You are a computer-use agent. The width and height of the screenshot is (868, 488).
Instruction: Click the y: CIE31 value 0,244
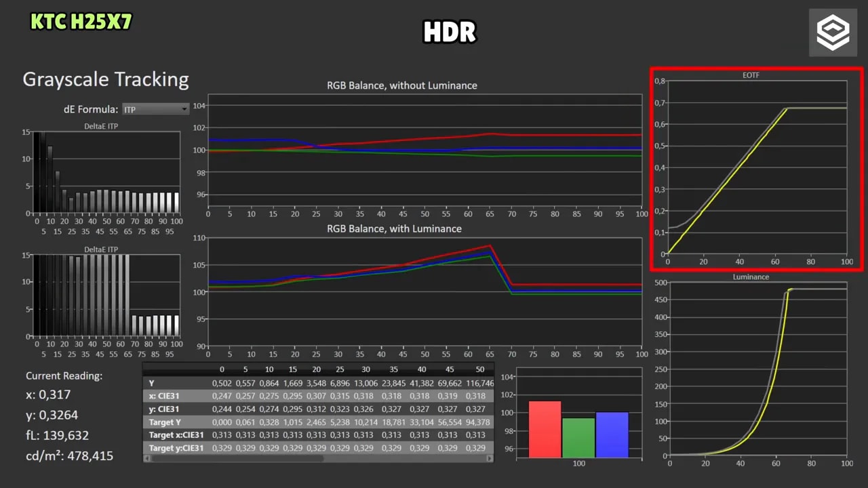[x=222, y=409]
